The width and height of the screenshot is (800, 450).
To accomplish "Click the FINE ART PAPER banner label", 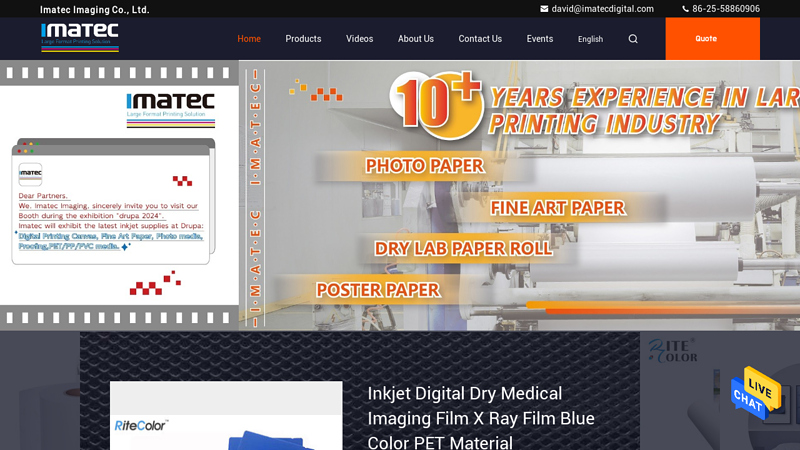I will 558,208.
